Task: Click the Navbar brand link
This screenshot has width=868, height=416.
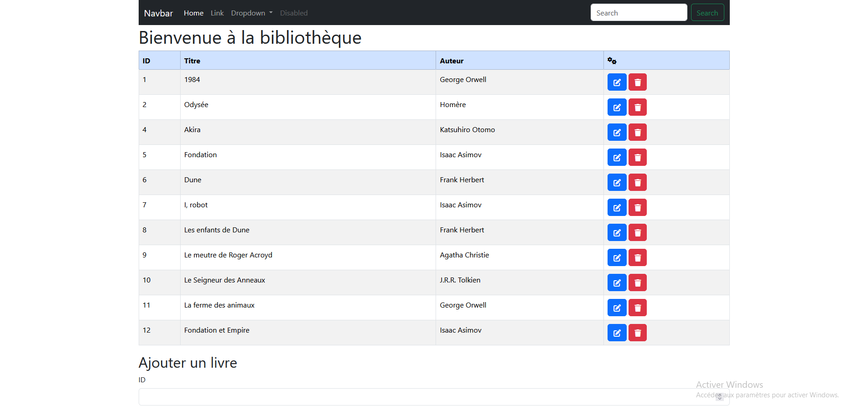Action: [x=158, y=13]
